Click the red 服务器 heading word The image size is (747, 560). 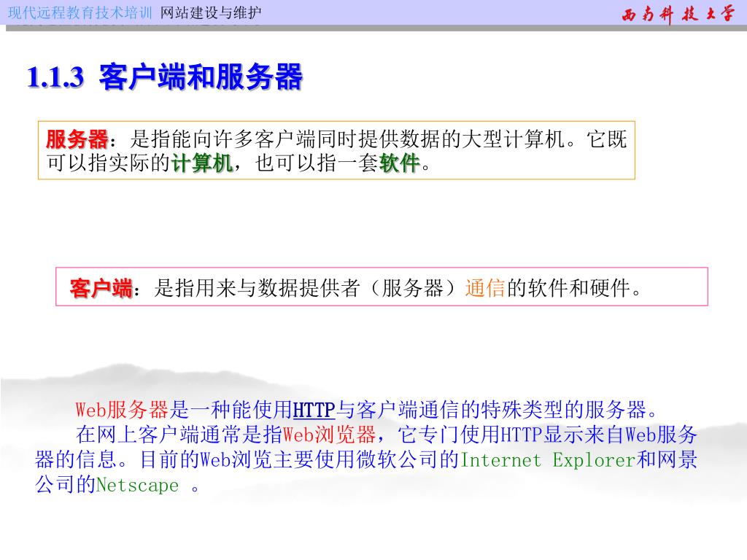[x=77, y=139]
